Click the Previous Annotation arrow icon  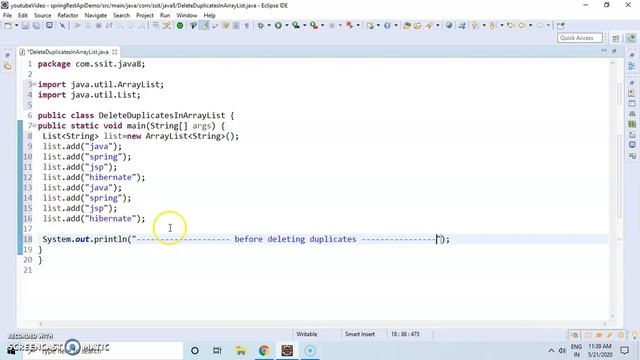coord(493,25)
